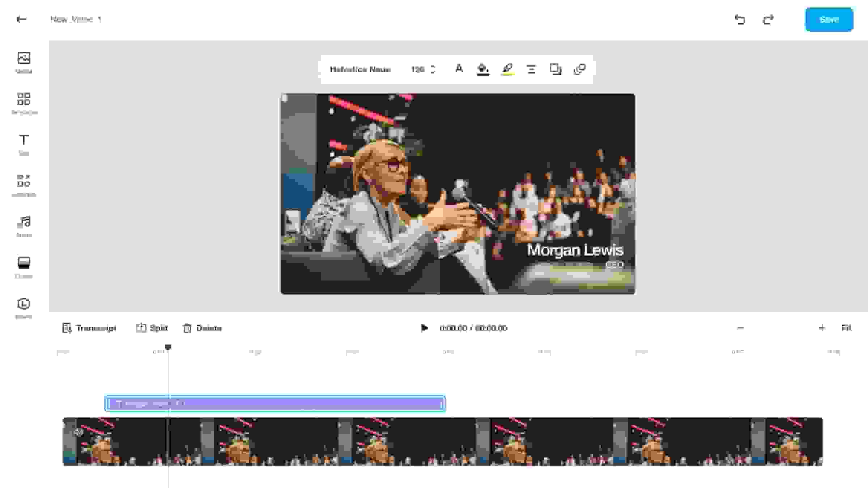This screenshot has width=868, height=488.
Task: Adjust font size stepper arrows
Action: click(x=433, y=69)
